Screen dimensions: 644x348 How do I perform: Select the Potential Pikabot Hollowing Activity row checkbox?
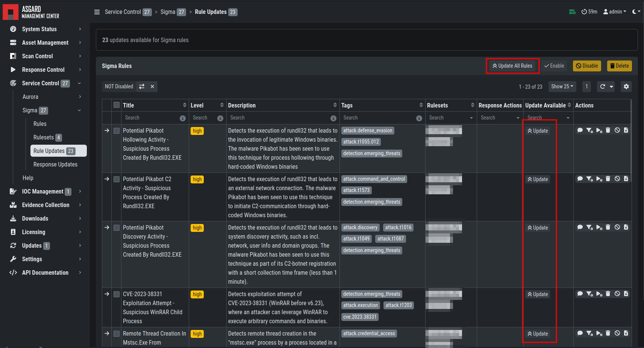[x=117, y=131]
